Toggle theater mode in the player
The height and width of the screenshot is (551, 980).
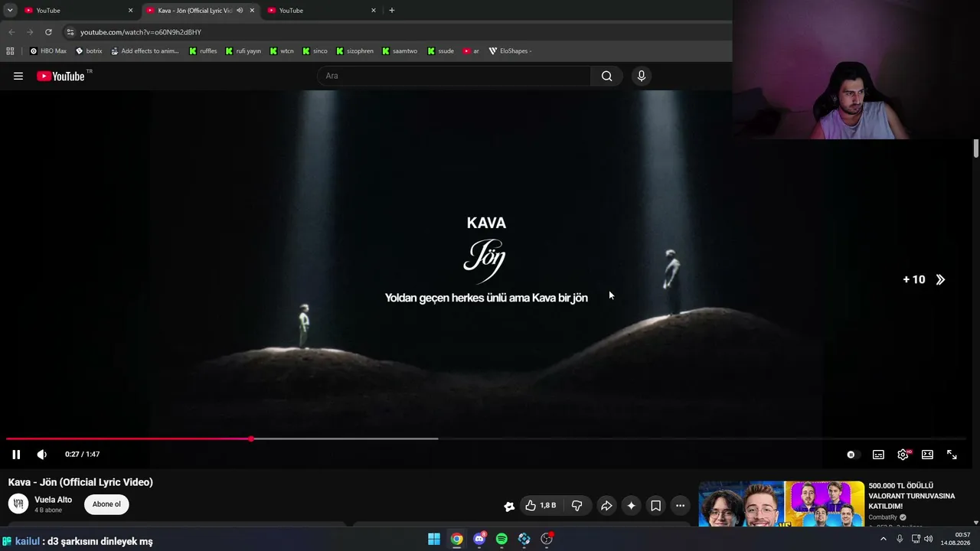[927, 455]
